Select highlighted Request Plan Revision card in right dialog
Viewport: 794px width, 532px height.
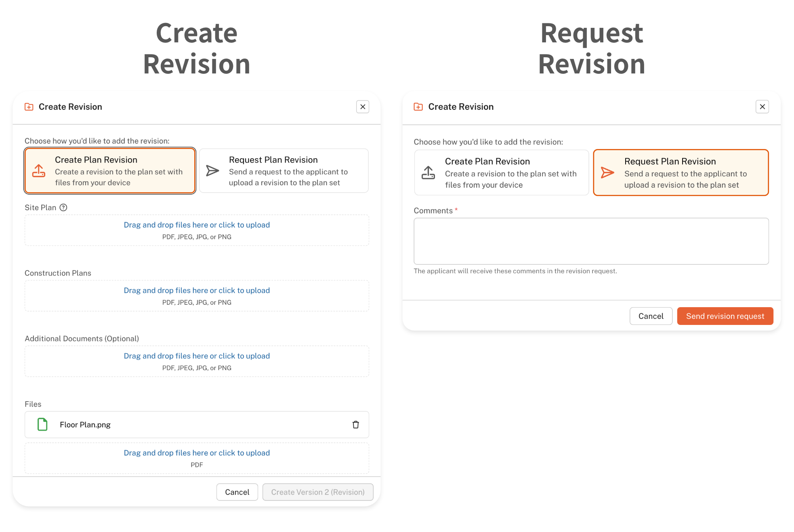pos(681,173)
